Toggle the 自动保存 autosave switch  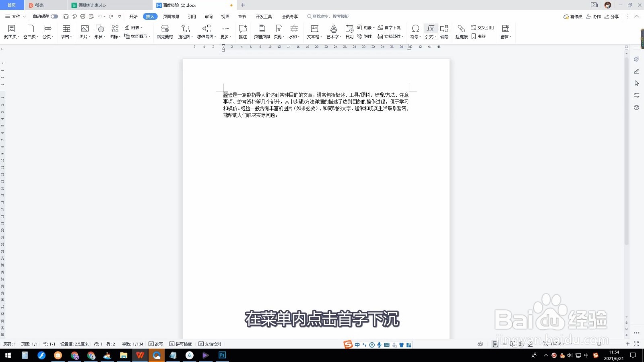[x=55, y=16]
